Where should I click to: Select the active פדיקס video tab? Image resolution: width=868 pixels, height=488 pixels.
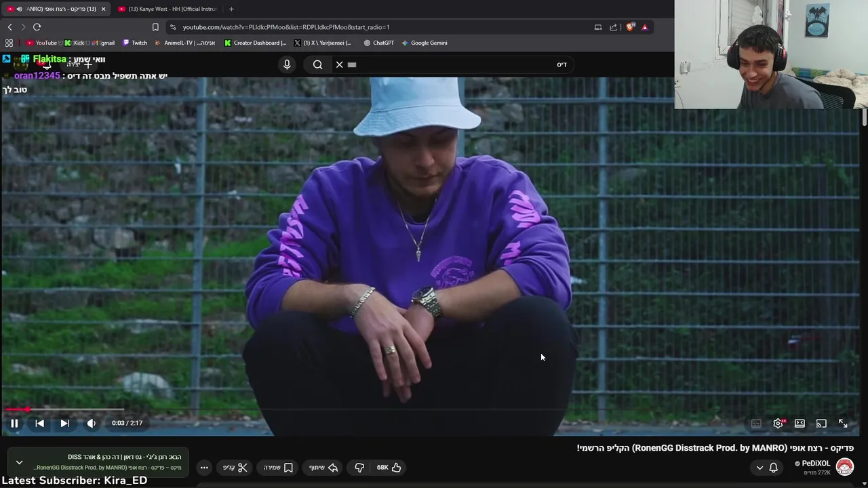pos(57,9)
